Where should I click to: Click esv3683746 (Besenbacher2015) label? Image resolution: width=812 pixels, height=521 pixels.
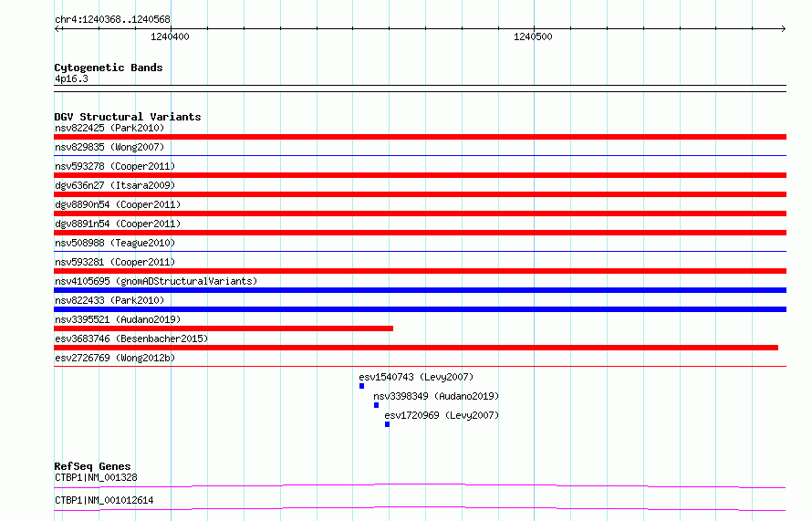coord(131,339)
